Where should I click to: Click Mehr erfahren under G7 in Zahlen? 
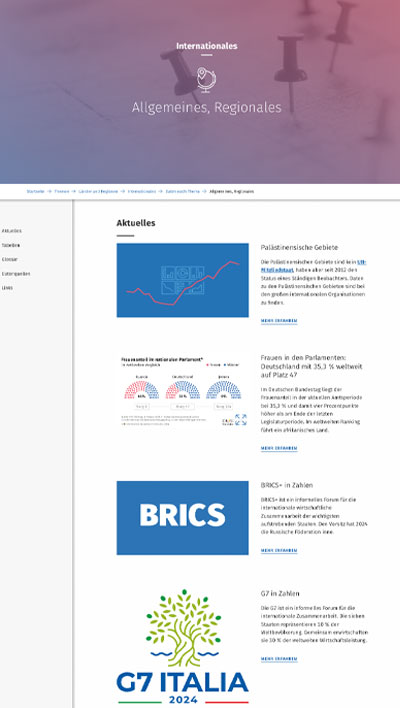(x=279, y=659)
